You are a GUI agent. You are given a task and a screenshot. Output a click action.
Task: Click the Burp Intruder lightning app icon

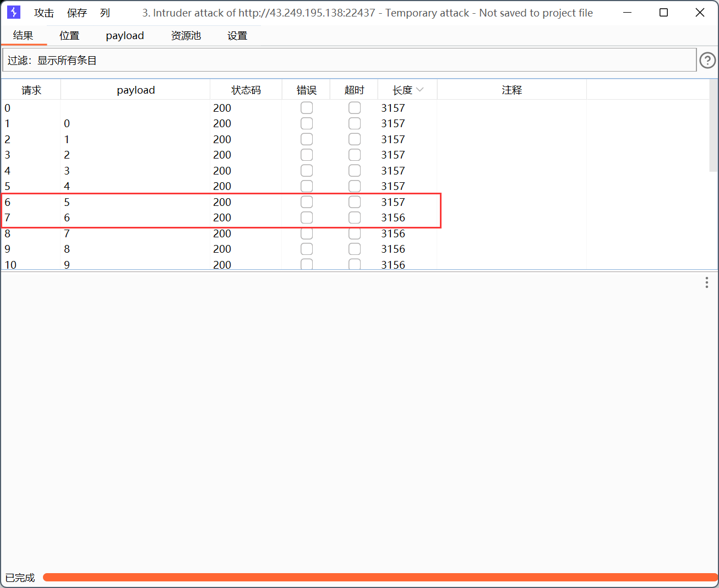[x=14, y=12]
